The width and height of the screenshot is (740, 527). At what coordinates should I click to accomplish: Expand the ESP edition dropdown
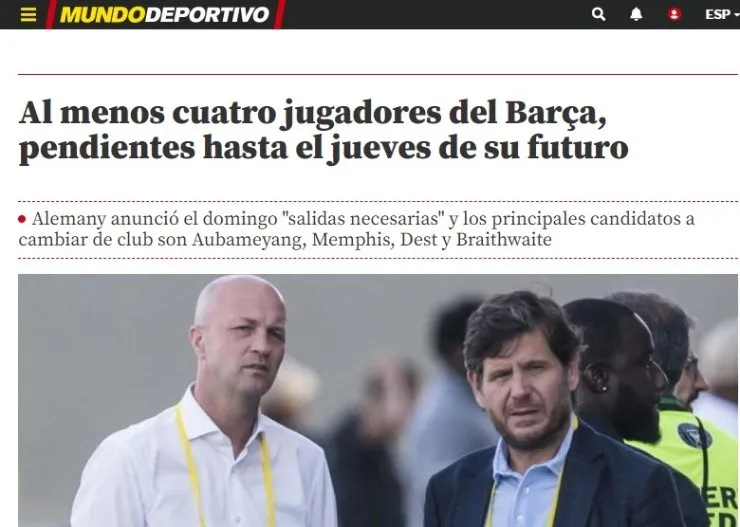pyautogui.click(x=722, y=15)
